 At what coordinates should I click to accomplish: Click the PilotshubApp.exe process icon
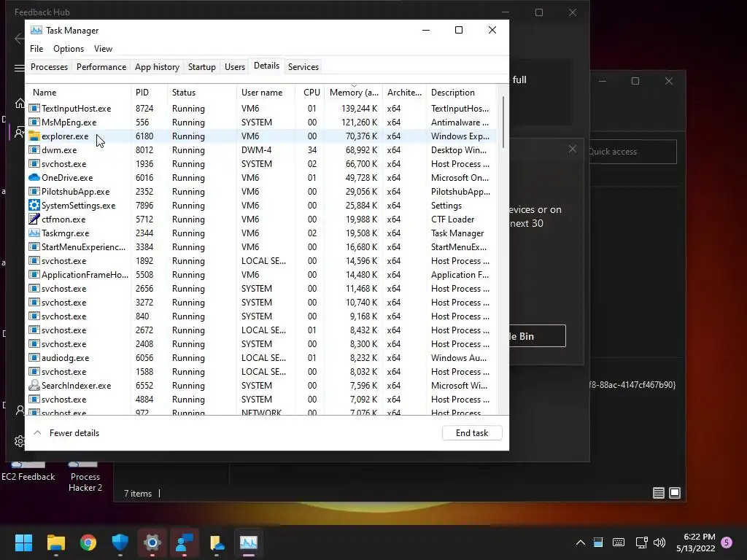(34, 192)
